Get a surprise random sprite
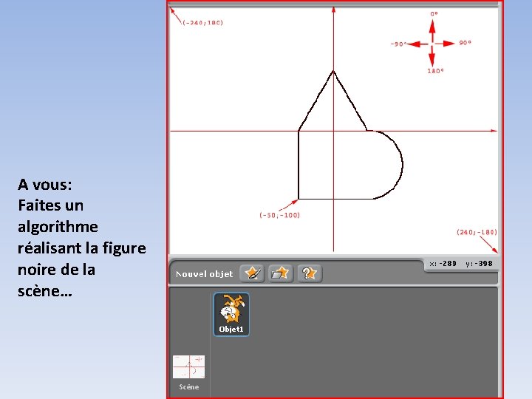Viewport: 532px width, 399px height. click(310, 273)
